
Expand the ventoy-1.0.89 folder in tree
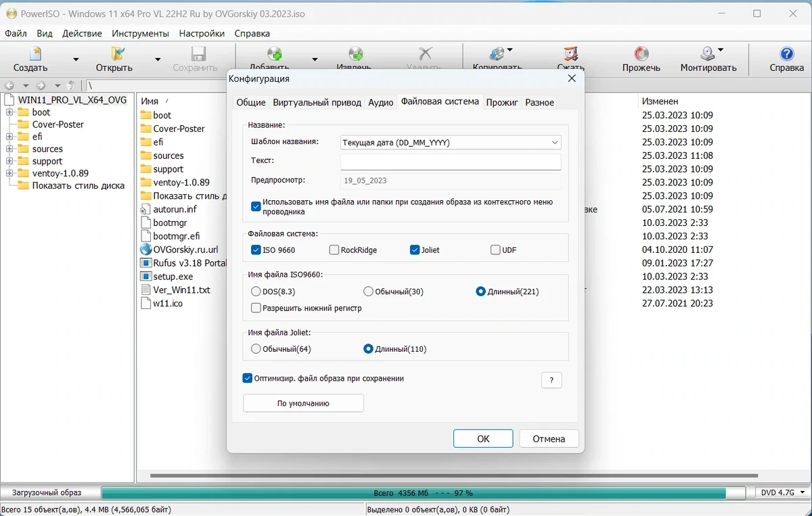coord(9,173)
